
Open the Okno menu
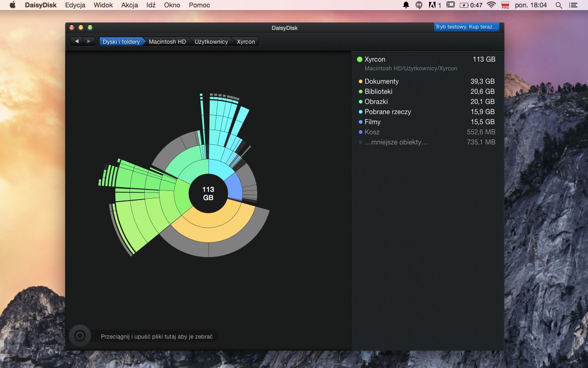(172, 5)
